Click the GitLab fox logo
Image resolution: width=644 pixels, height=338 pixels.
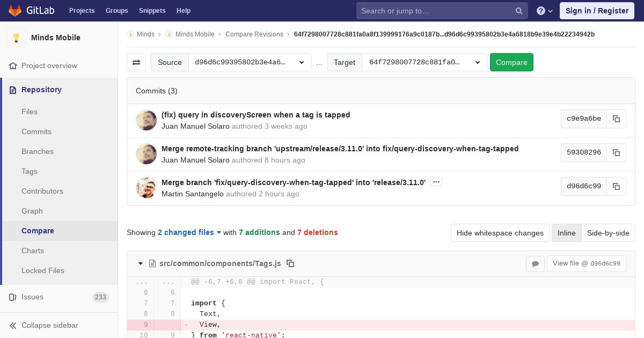click(15, 10)
